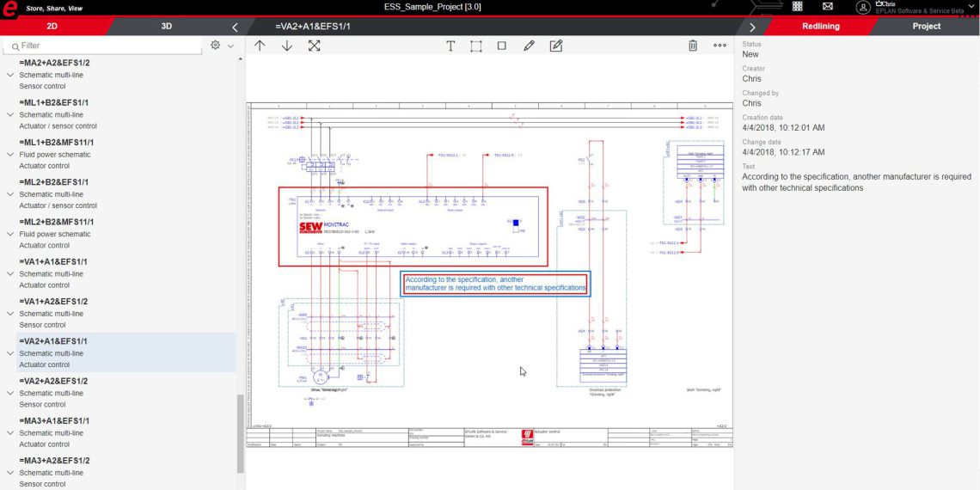The height and width of the screenshot is (490, 980).
Task: Select the pencil freehand drawing tool
Action: [529, 46]
